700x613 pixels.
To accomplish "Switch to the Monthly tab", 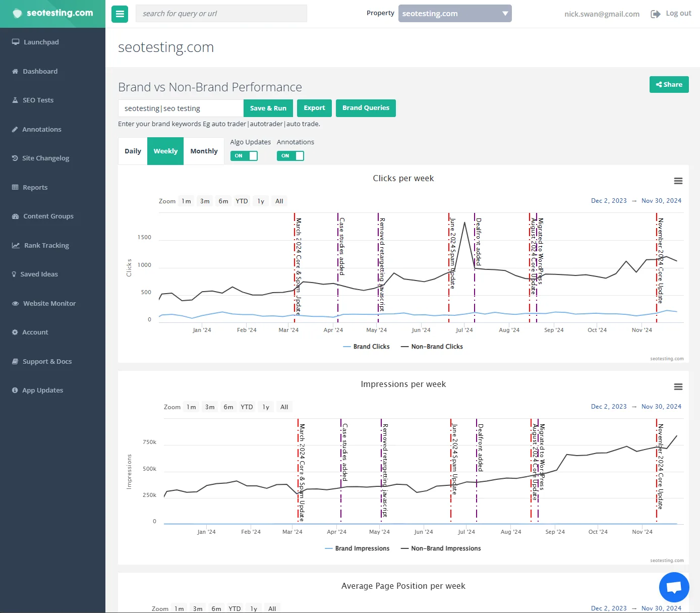I will 204,151.
